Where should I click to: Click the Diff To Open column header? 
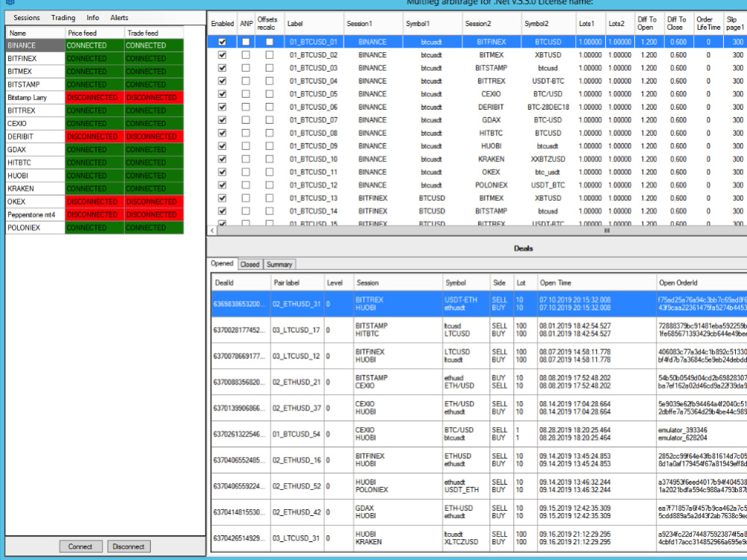tap(648, 23)
